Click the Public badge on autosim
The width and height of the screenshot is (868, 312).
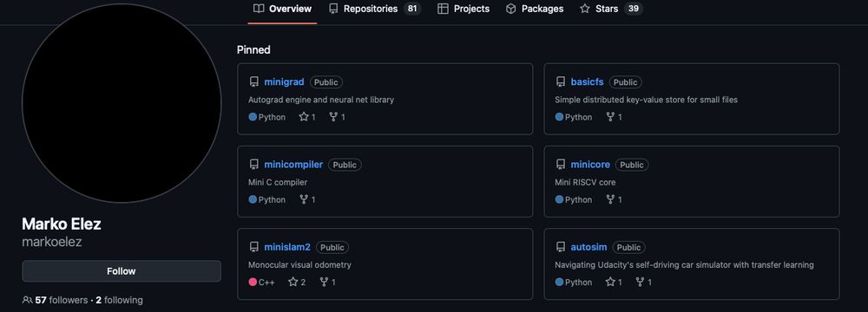[x=628, y=247]
